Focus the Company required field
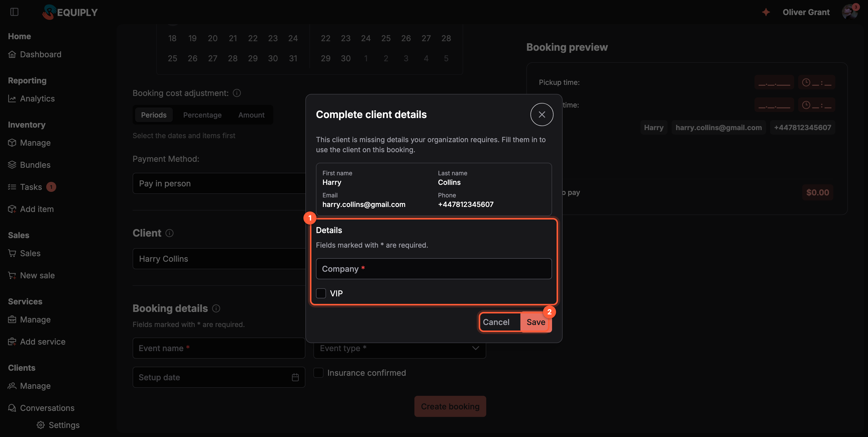This screenshot has width=868, height=437. (434, 269)
